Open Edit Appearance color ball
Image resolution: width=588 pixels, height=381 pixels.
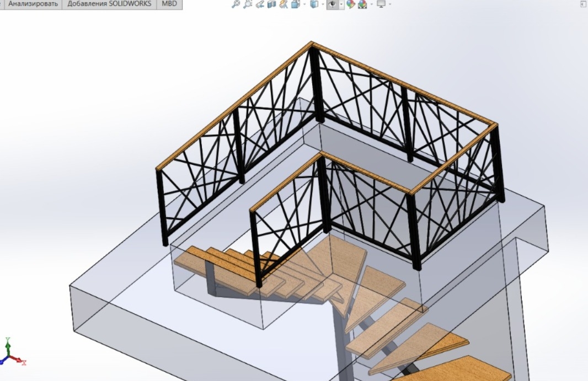point(350,4)
